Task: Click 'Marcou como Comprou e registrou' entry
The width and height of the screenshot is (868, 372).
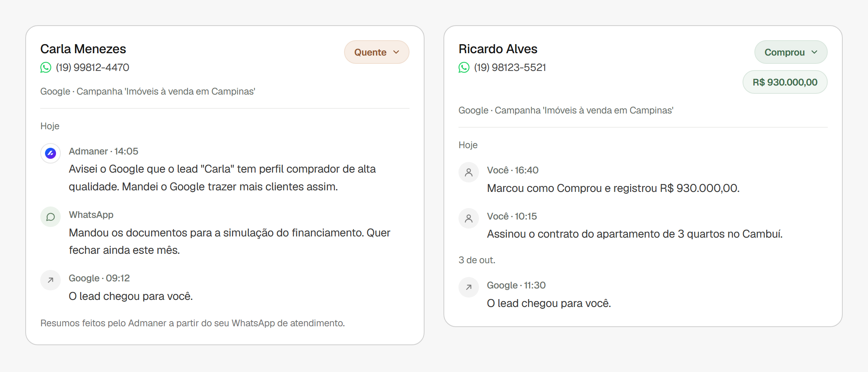Action: (613, 188)
